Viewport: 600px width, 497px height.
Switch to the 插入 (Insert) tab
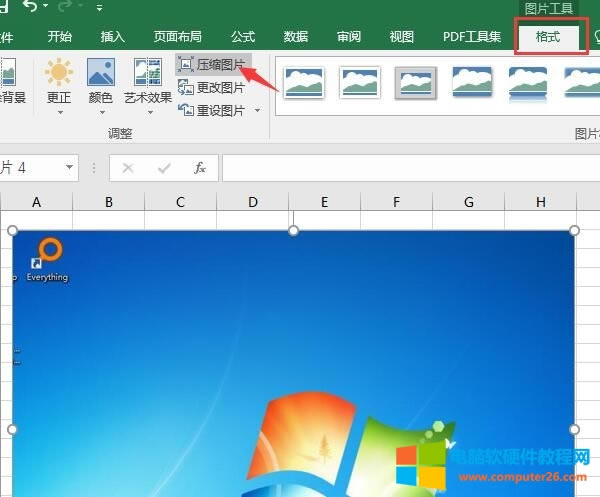[113, 37]
